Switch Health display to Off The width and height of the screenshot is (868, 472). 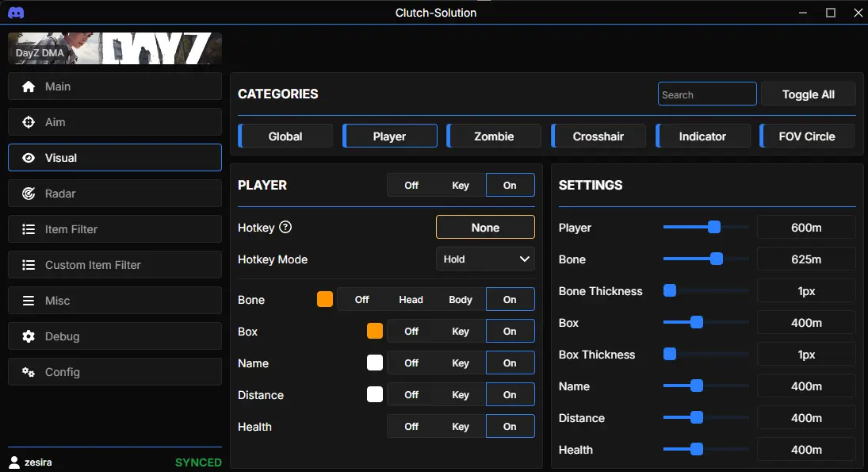pos(411,427)
